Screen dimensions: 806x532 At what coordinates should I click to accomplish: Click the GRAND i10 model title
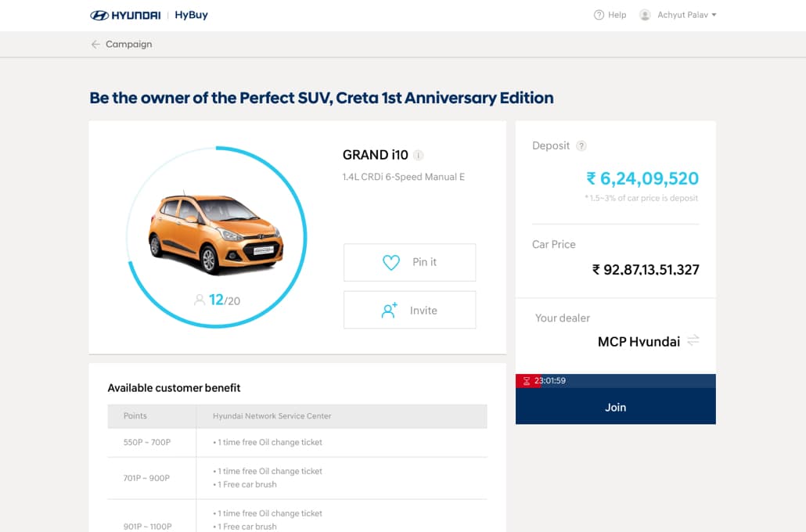(x=376, y=155)
